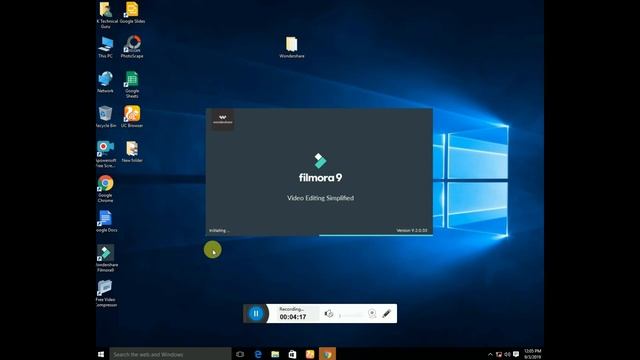Image resolution: width=640 pixels, height=360 pixels.
Task: Open the UC Browser taskbar button
Action: pyautogui.click(x=310, y=354)
